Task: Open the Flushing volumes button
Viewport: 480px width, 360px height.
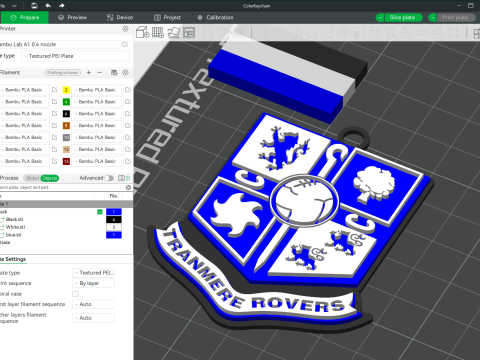Action: 63,72
